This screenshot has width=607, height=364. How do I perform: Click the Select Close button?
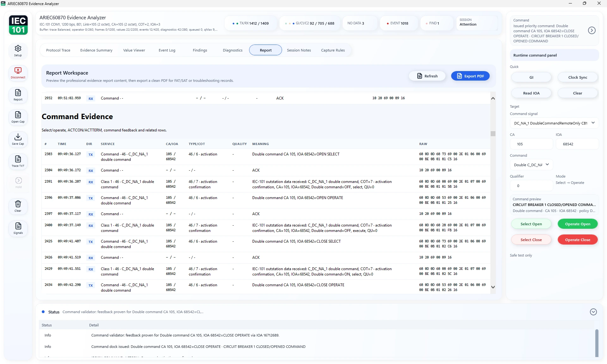pyautogui.click(x=531, y=240)
